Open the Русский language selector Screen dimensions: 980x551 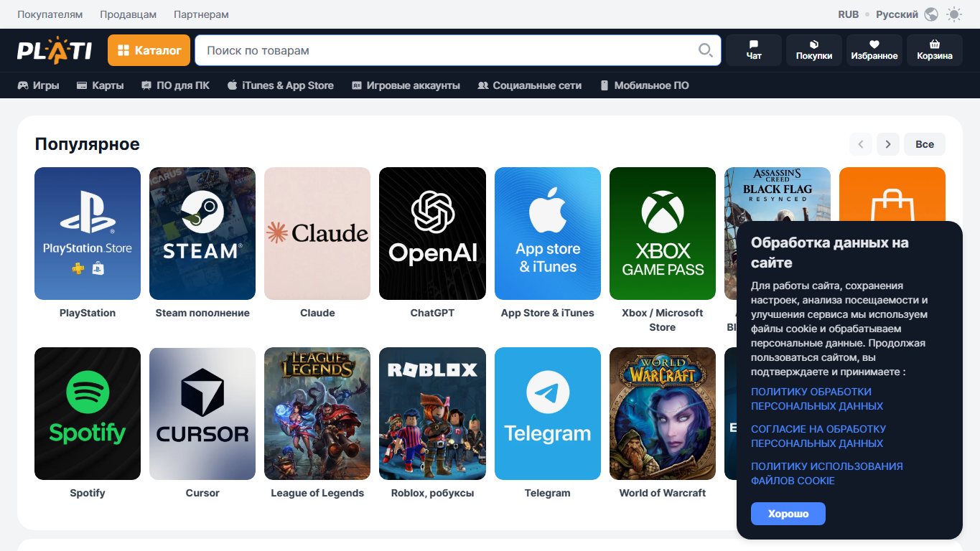coord(897,14)
